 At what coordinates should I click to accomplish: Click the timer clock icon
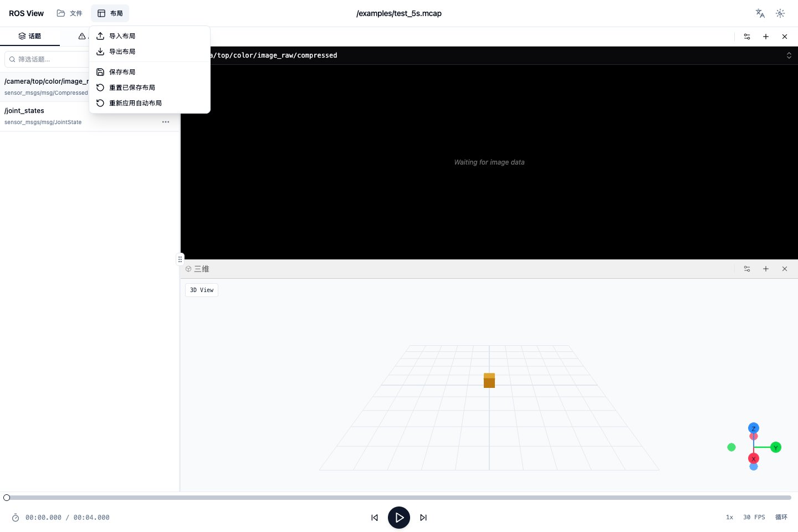[x=16, y=518]
